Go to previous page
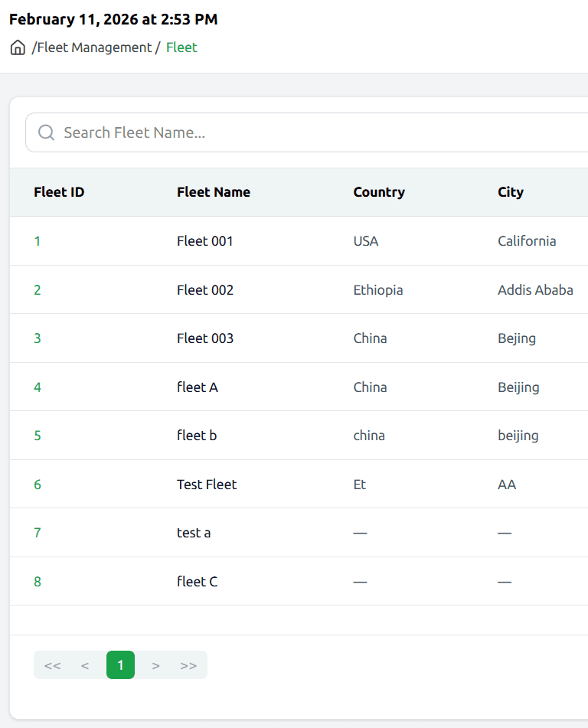 85,665
